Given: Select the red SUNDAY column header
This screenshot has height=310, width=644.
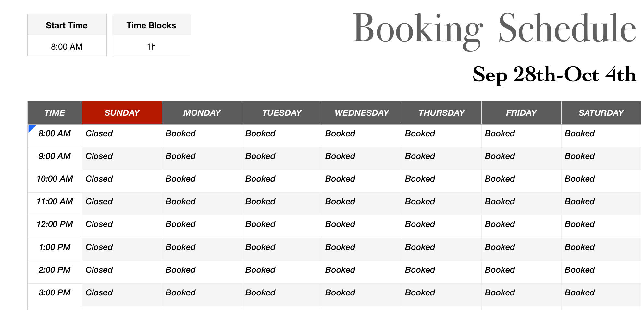Looking at the screenshot, I should [122, 113].
